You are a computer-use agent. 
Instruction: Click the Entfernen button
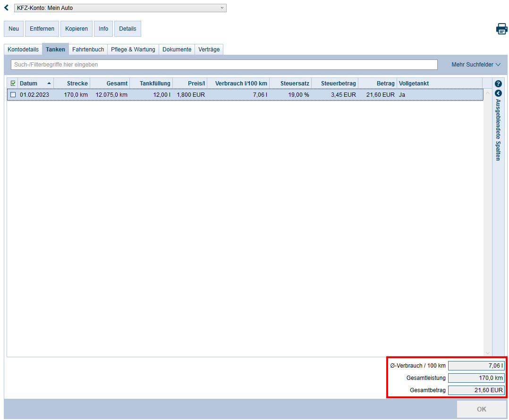pyautogui.click(x=42, y=28)
